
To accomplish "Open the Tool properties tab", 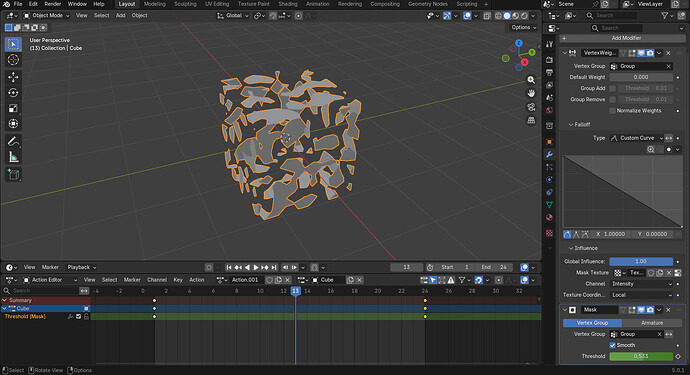I will tap(549, 44).
